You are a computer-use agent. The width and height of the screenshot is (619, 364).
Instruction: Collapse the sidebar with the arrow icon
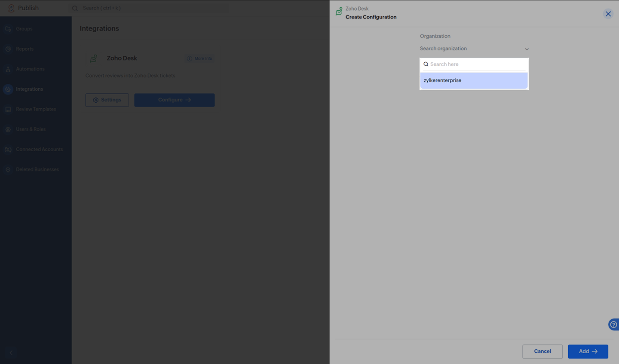click(11, 353)
